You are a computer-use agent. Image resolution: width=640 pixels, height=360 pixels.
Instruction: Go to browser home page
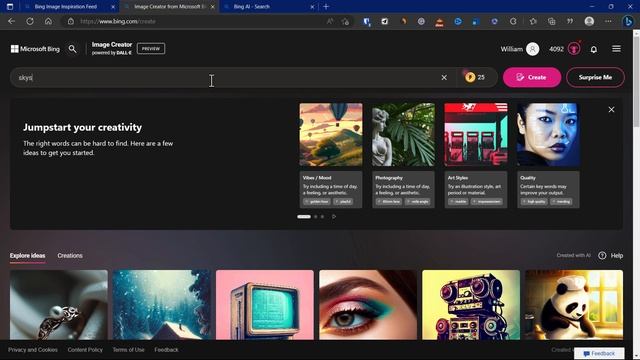[49, 21]
